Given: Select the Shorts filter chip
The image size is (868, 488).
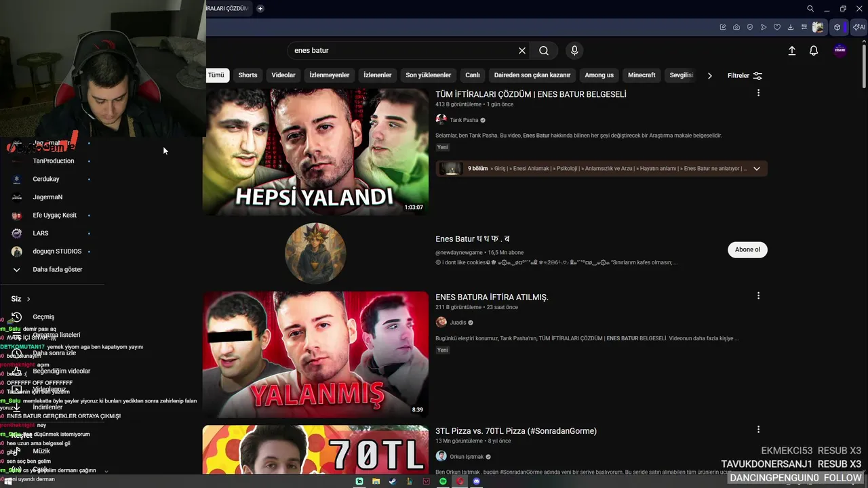Looking at the screenshot, I should (248, 75).
